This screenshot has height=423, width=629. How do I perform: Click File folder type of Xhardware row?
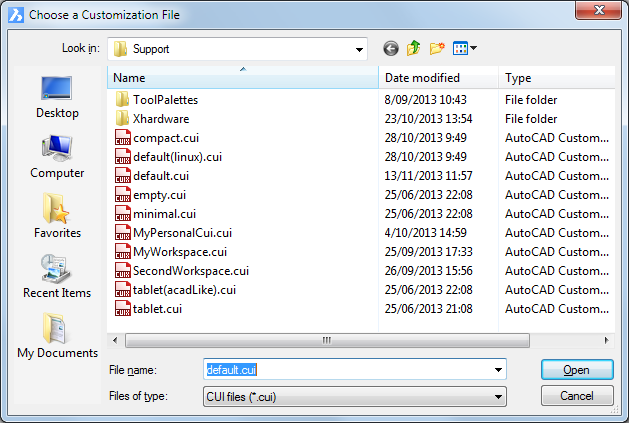coord(531,119)
